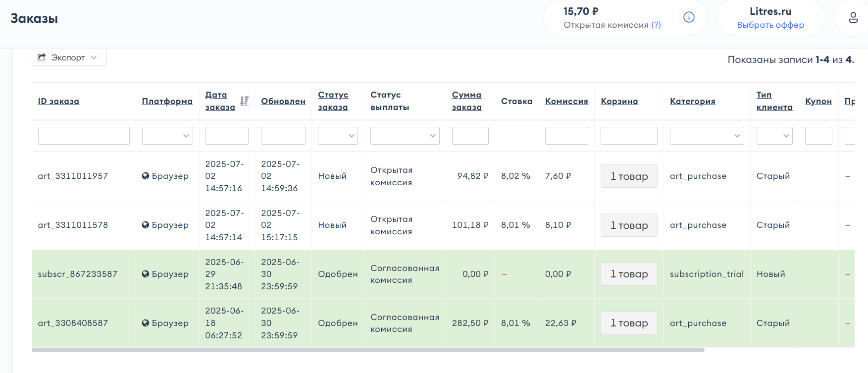Image resolution: width=868 pixels, height=373 pixels.
Task: Open the Тип клиента filter dropdown
Action: 774,136
